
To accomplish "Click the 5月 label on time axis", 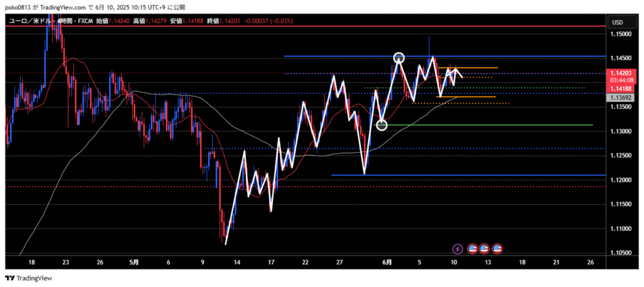I will (135, 261).
